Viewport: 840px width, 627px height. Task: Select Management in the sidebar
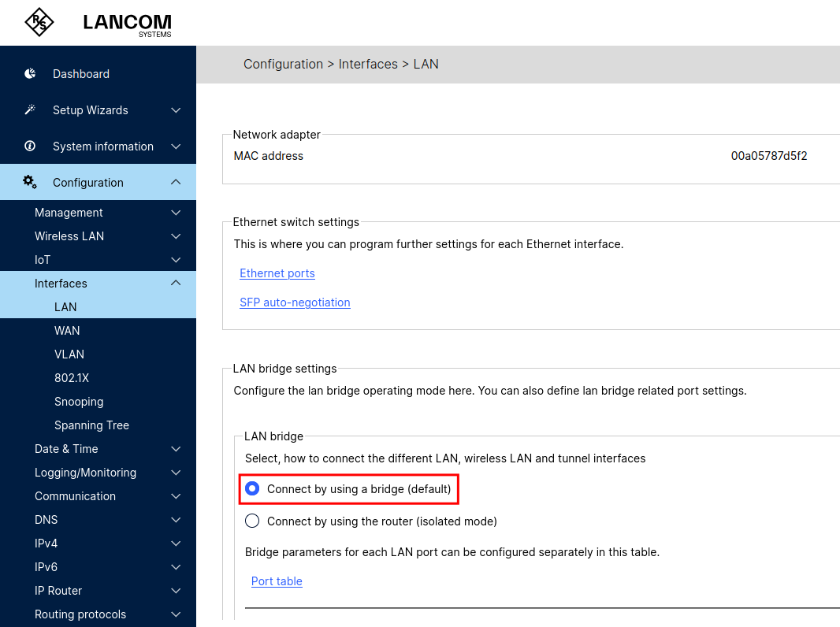point(69,213)
